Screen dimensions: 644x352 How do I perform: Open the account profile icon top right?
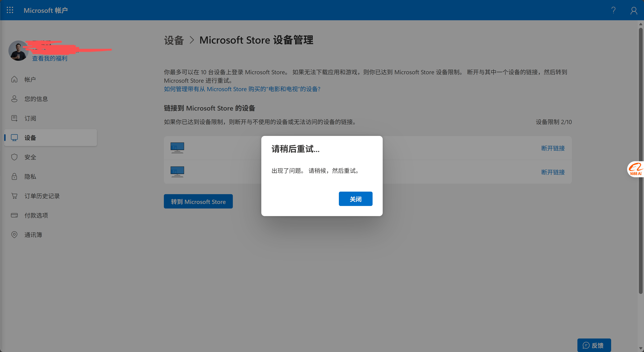tap(634, 10)
